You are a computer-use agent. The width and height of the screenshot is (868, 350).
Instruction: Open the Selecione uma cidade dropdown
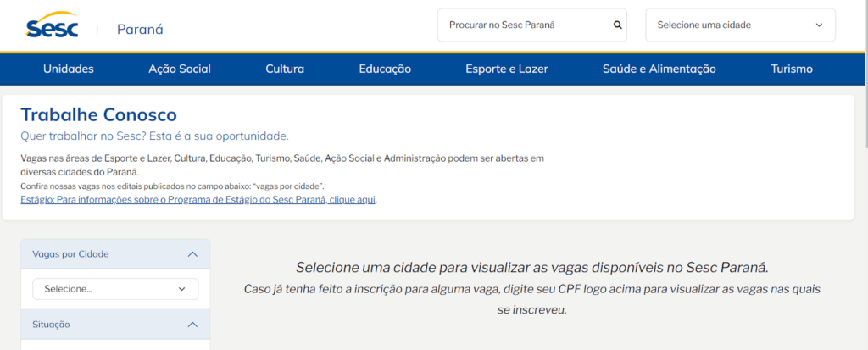click(x=740, y=25)
